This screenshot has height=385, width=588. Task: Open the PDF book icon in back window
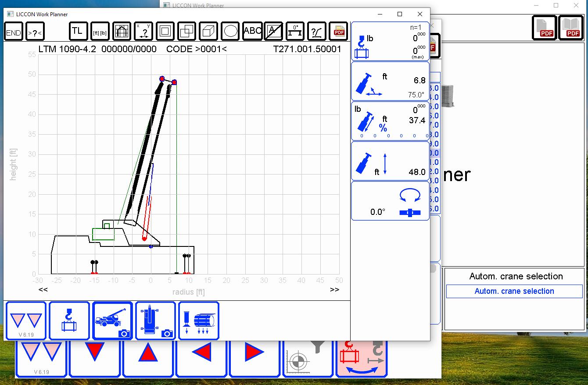(x=571, y=28)
